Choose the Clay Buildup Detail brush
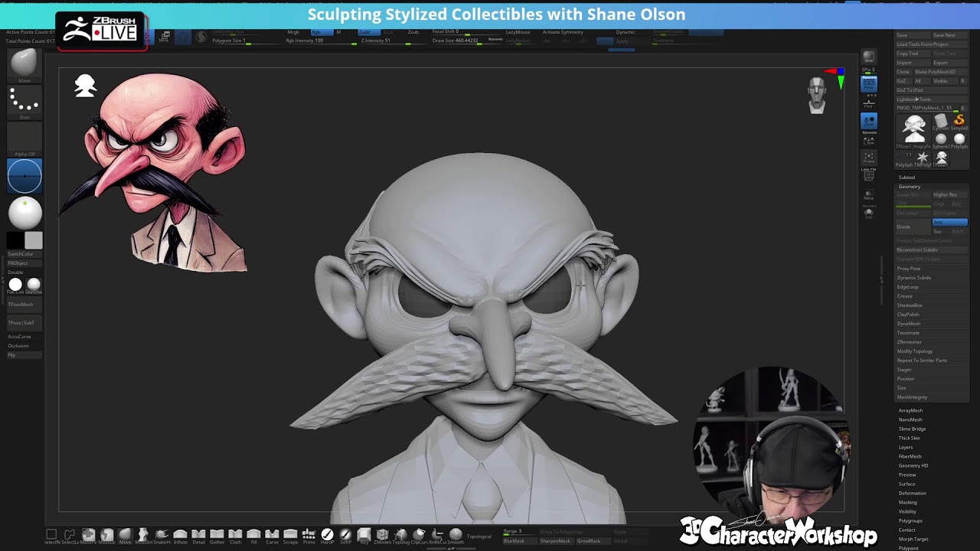Screen dimensions: 980x551 [x=198, y=535]
